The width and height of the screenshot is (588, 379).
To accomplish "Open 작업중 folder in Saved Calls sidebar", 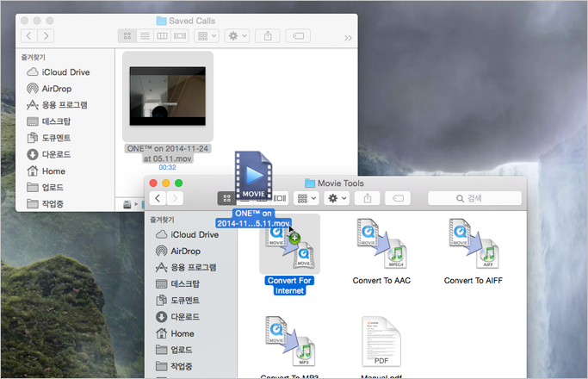I will [x=45, y=204].
